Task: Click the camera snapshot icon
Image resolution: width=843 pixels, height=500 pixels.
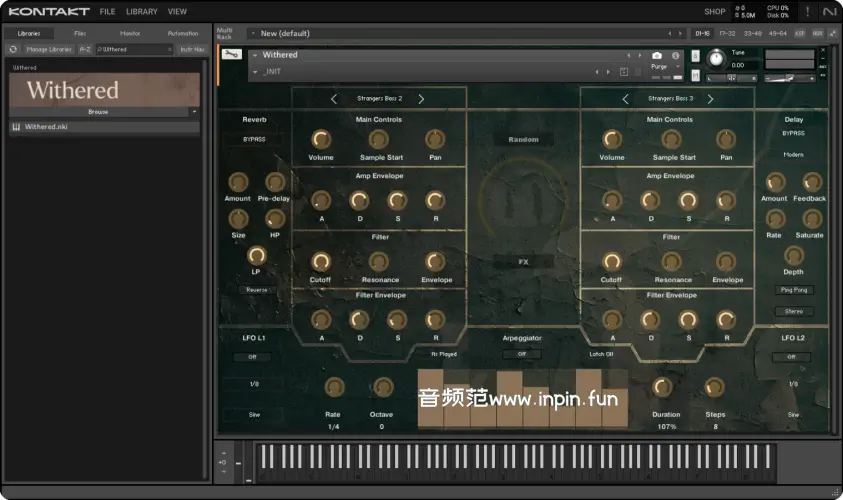Action: (x=657, y=56)
